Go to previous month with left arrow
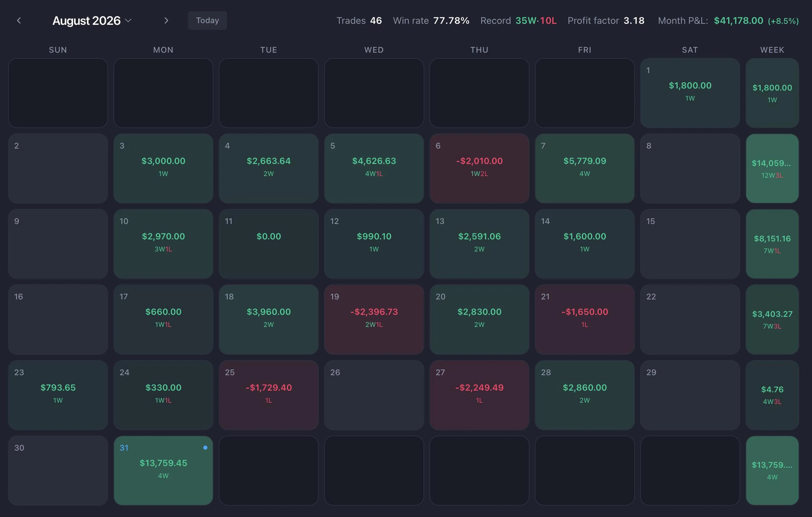Screen dimensions: 812x517 point(19,20)
